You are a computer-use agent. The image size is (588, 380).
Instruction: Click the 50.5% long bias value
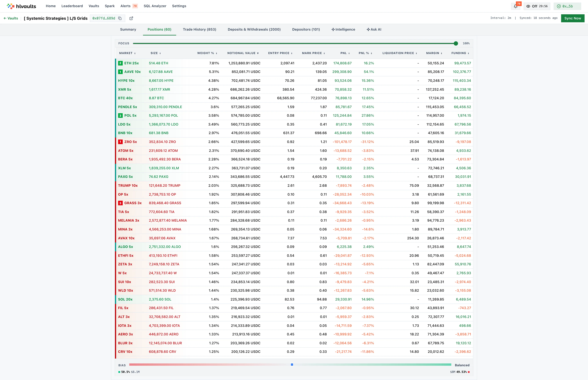tap(126, 372)
